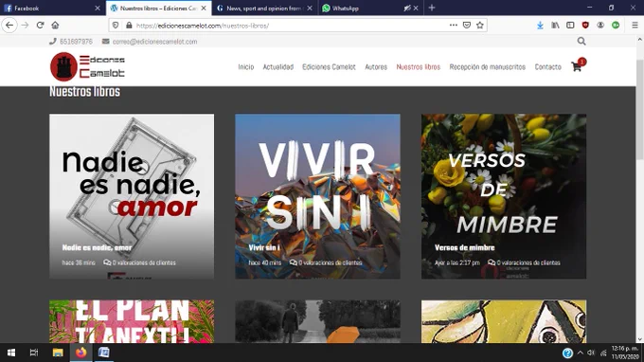Open the Downloads arrow panel
The height and width of the screenshot is (362, 644).
(x=540, y=26)
